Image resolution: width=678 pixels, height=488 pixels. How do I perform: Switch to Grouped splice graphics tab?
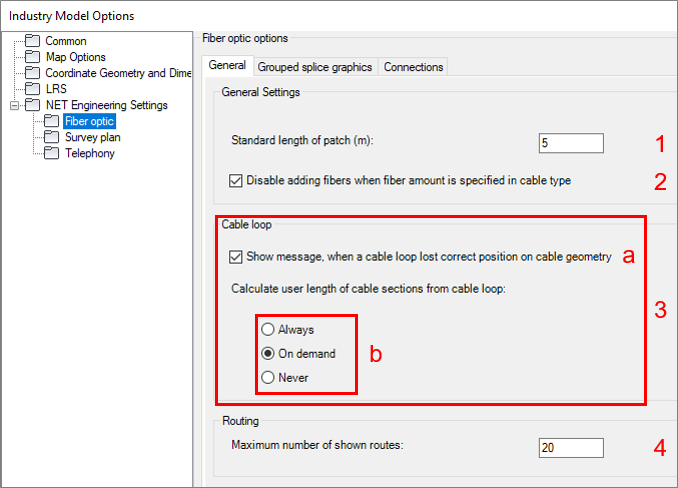pos(315,67)
